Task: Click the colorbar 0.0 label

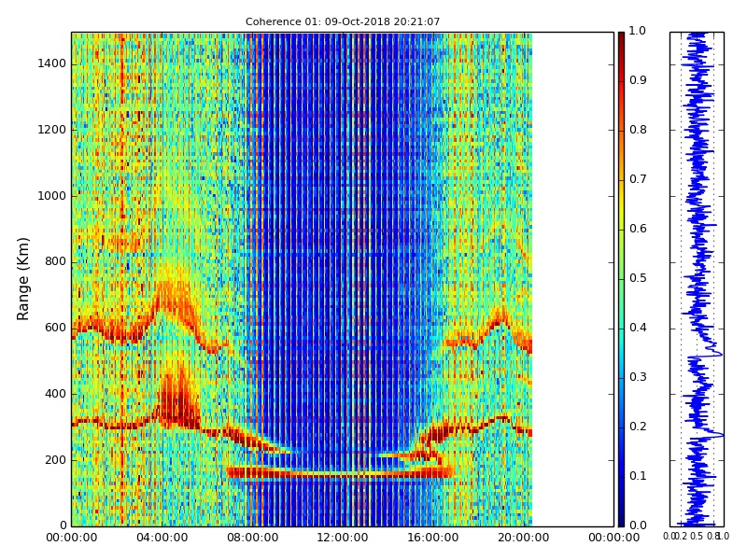Action: click(x=638, y=525)
